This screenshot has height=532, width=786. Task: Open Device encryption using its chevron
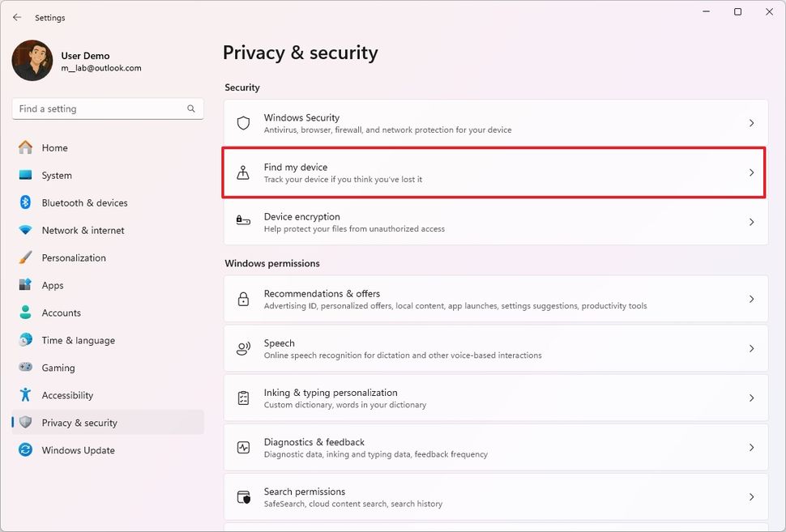click(751, 221)
